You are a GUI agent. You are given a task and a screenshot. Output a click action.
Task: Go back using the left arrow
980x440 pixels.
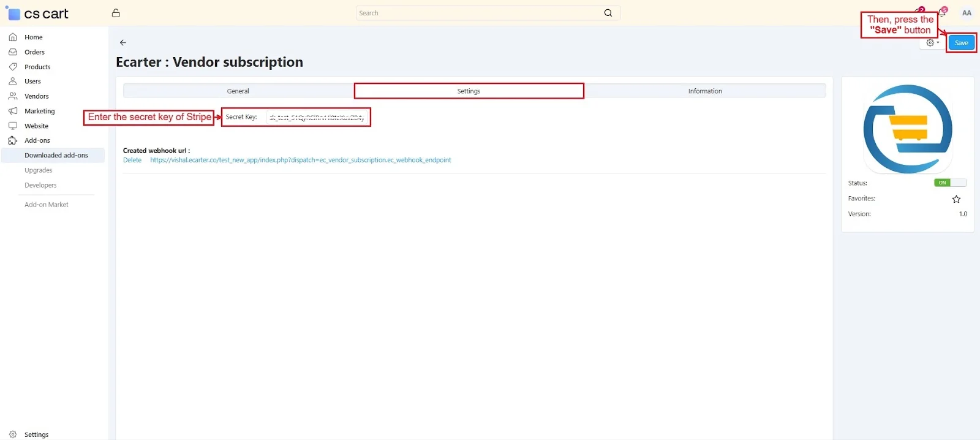click(x=123, y=42)
